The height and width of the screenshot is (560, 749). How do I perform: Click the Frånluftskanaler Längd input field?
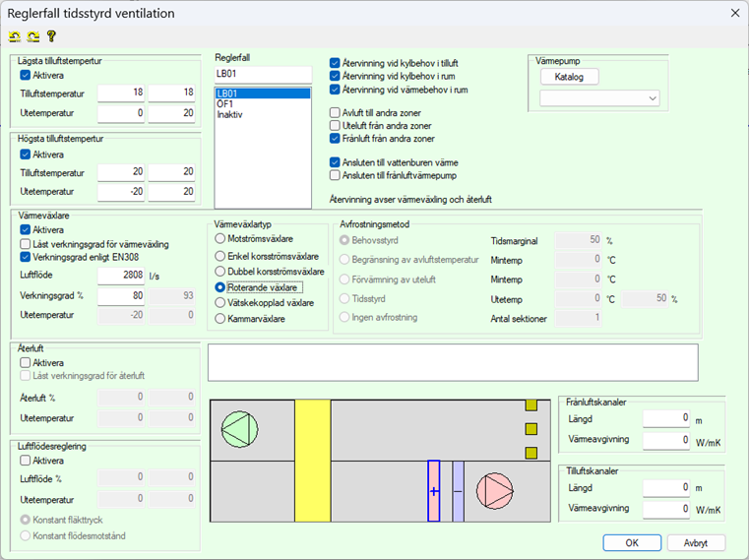coord(667,418)
